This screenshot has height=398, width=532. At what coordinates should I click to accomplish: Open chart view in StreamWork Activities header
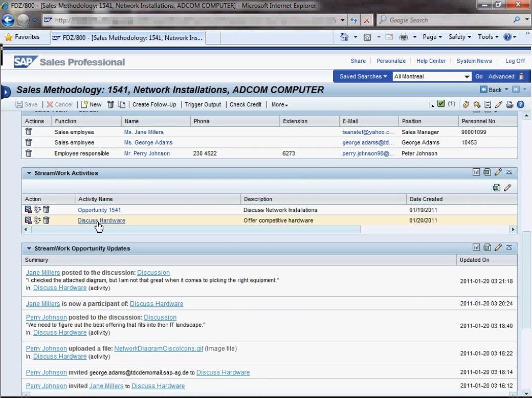pyautogui.click(x=476, y=172)
